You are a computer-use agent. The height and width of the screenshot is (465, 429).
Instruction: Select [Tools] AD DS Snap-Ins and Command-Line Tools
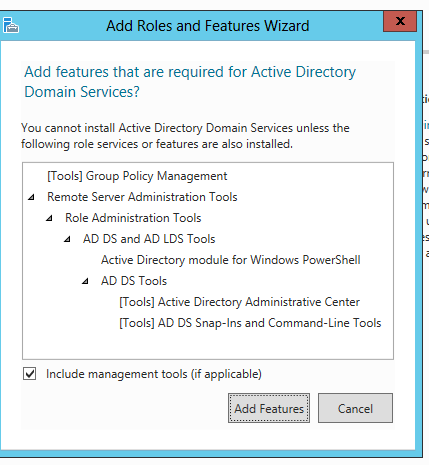point(250,323)
